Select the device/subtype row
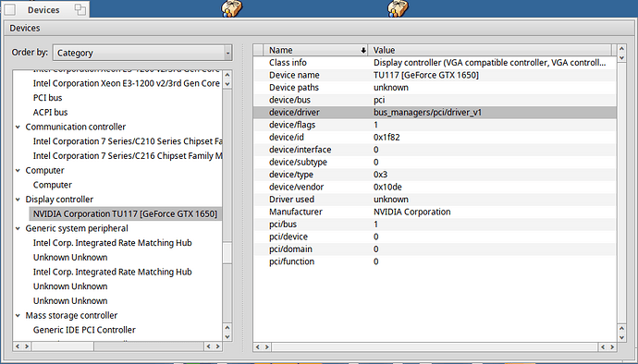This screenshot has height=364, width=638. [x=435, y=162]
